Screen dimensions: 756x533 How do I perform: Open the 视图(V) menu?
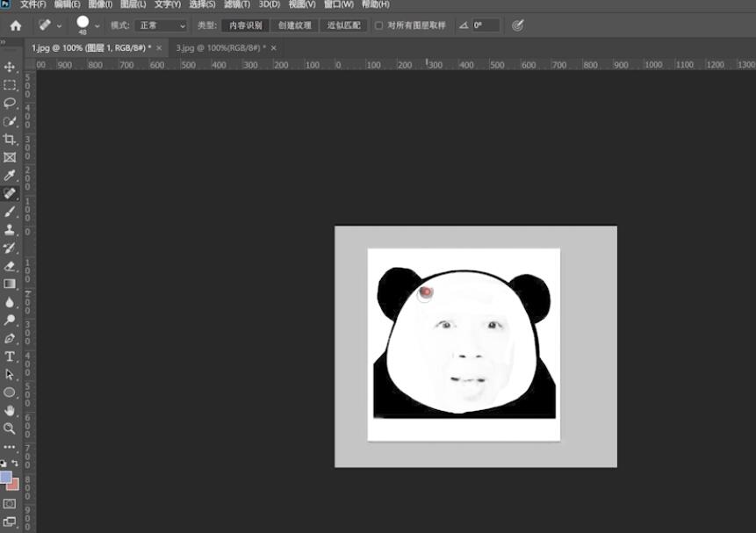(302, 4)
